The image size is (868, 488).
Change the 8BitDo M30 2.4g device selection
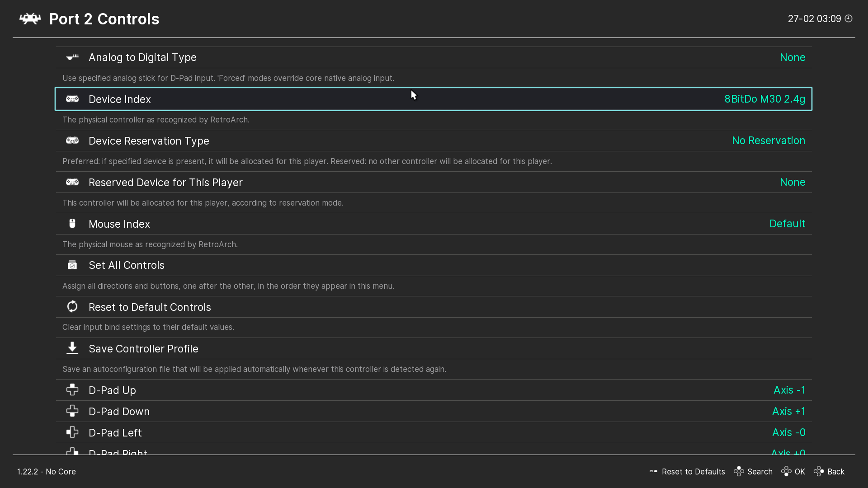coord(764,99)
